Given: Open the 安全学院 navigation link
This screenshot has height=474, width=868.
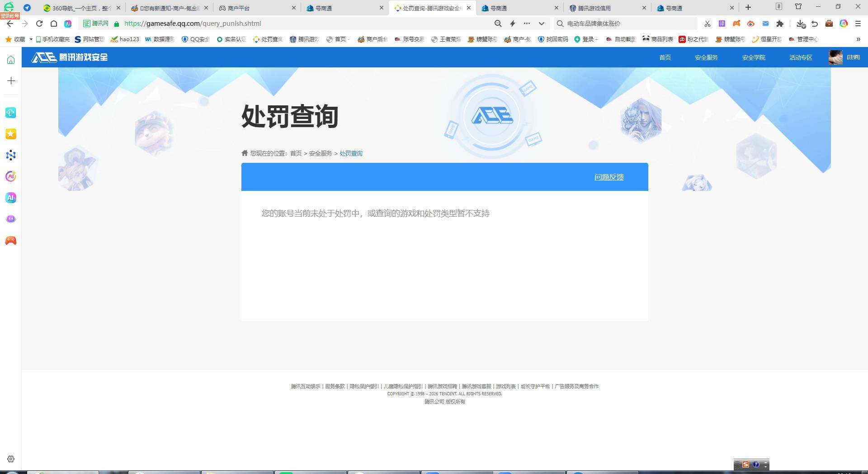Looking at the screenshot, I should point(753,57).
